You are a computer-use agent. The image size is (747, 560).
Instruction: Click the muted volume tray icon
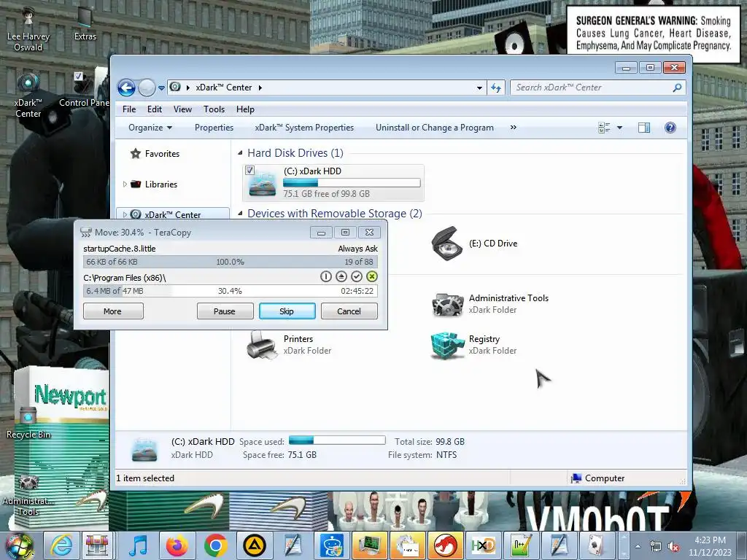pyautogui.click(x=673, y=547)
